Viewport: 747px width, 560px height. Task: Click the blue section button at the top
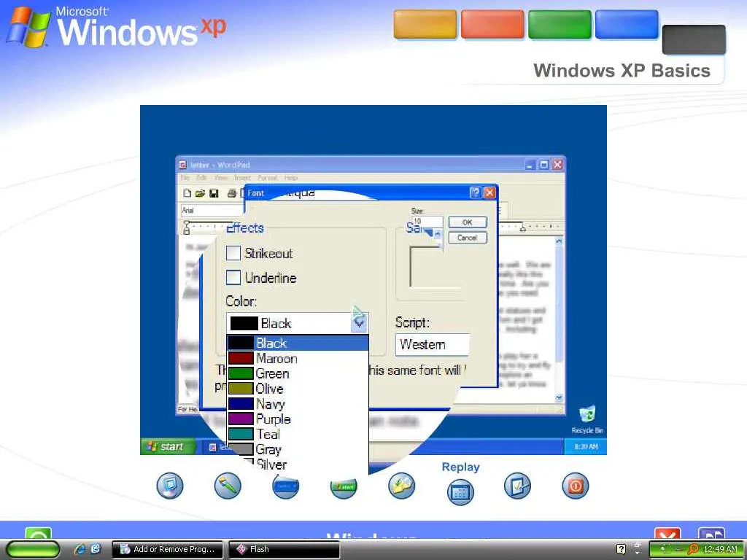627,24
